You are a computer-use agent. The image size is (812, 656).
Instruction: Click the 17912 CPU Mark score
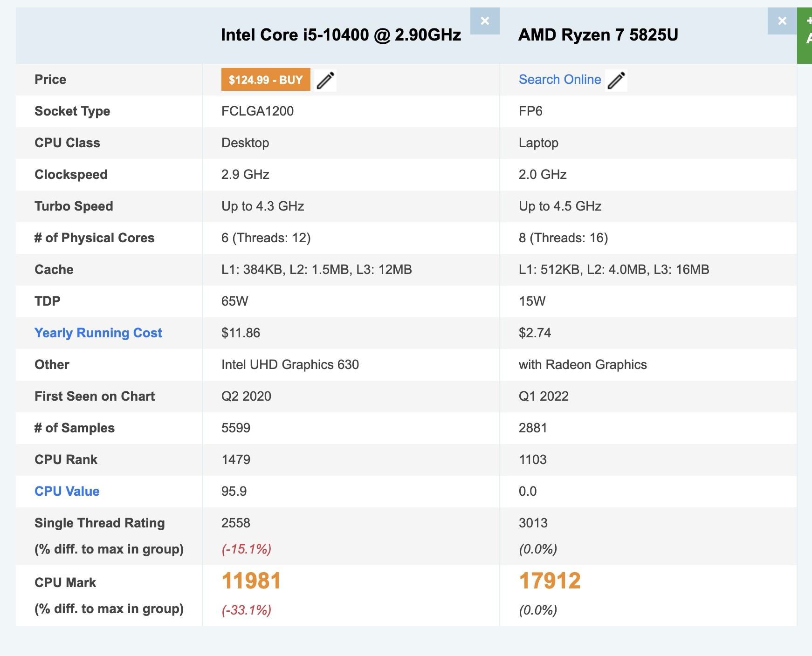point(550,581)
